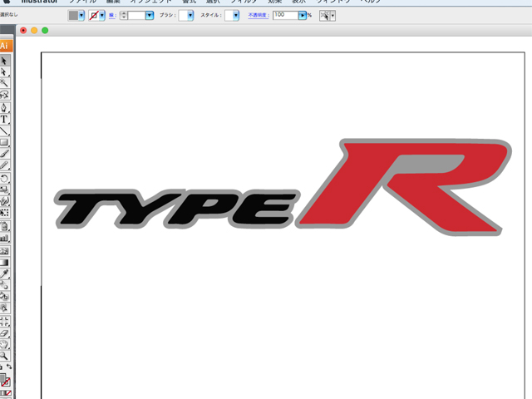
Task: Select the Free Transform tool
Action: point(4,213)
